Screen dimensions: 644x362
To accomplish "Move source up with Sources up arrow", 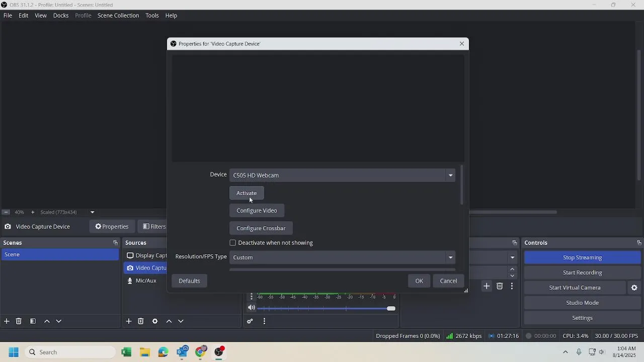I will click(x=169, y=321).
